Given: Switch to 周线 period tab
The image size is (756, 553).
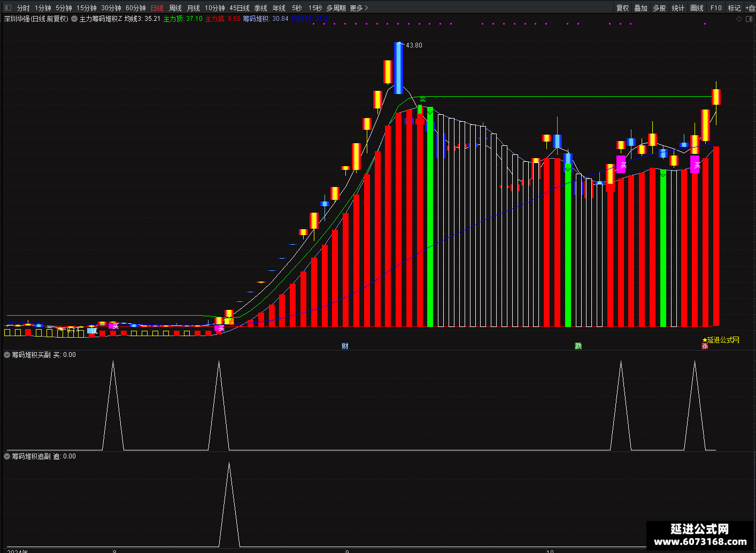Looking at the screenshot, I should point(175,8).
